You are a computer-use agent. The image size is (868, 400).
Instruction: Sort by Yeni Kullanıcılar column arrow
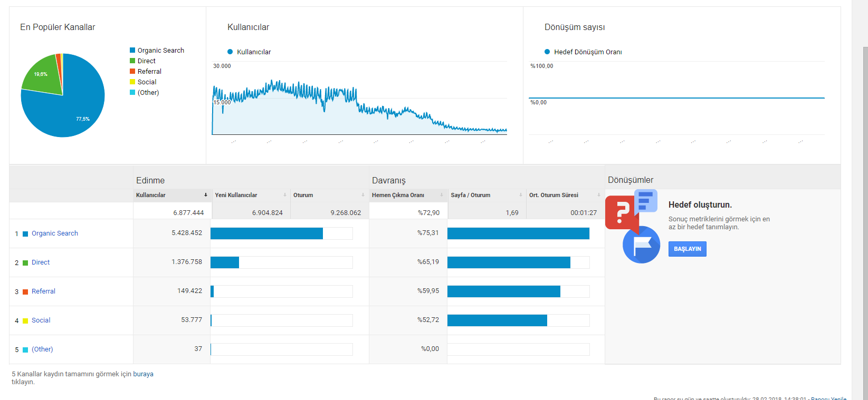(285, 195)
